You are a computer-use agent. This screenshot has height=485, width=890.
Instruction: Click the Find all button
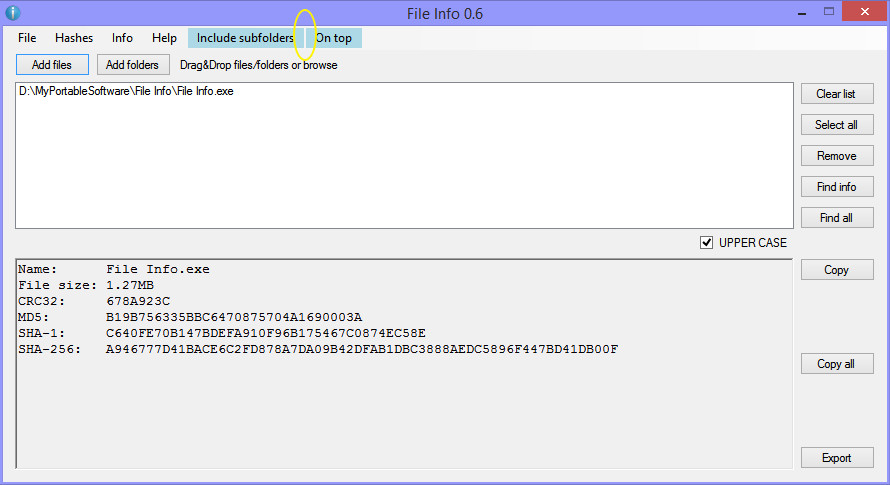[x=837, y=218]
